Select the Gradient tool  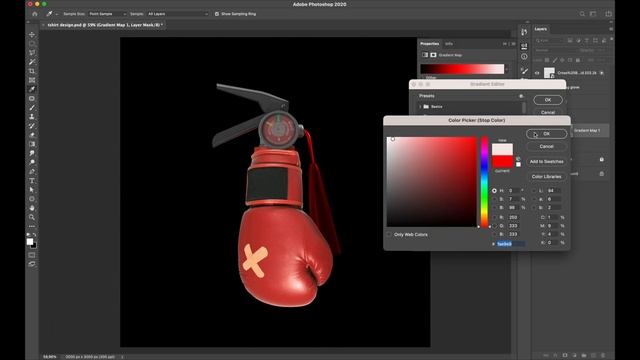click(32, 144)
